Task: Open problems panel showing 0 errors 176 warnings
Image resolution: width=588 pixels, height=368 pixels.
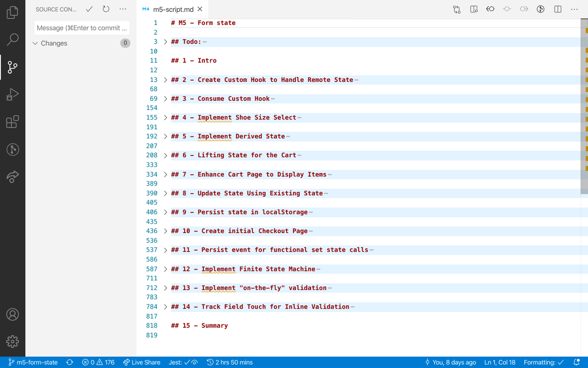Action: coord(98,362)
